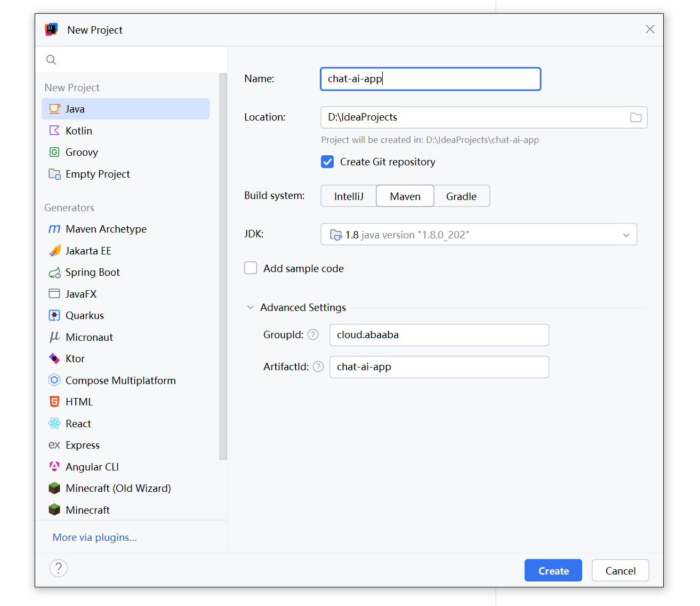Screen dimensions: 700x606
Task: Click the Jakarta EE generator icon
Action: tap(54, 251)
